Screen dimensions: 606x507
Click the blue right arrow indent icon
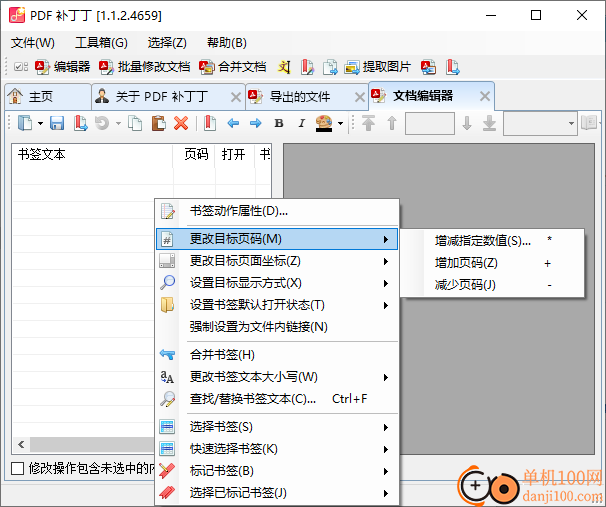255,123
